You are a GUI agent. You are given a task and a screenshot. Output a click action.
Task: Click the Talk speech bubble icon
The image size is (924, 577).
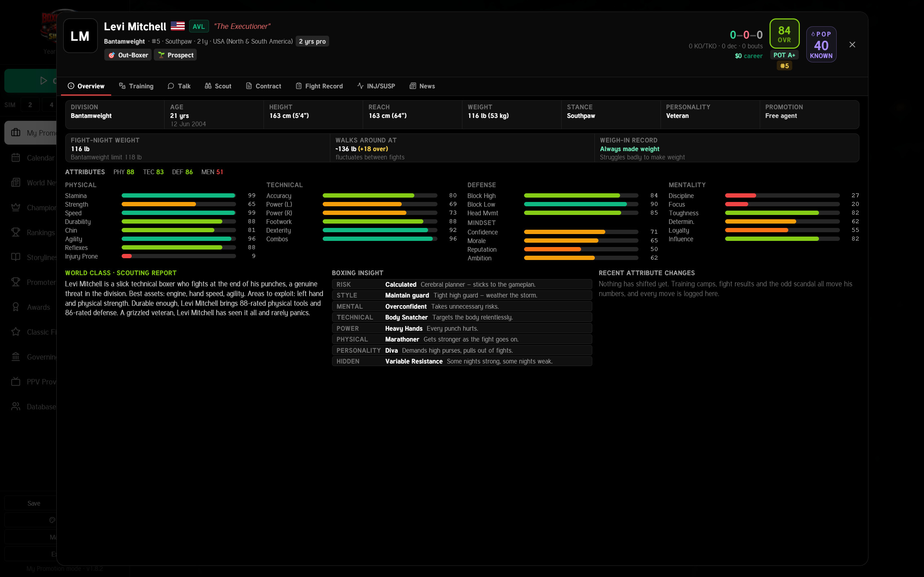point(171,86)
